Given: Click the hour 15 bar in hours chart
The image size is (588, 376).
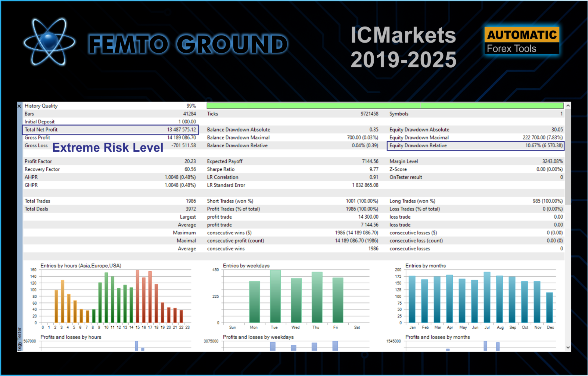Looking at the screenshot, I should click(137, 296).
